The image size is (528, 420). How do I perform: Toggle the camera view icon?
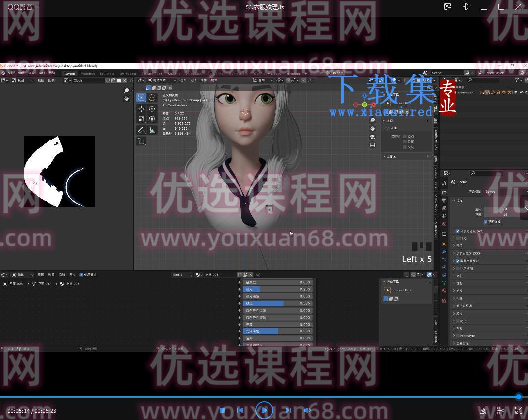tap(372, 137)
